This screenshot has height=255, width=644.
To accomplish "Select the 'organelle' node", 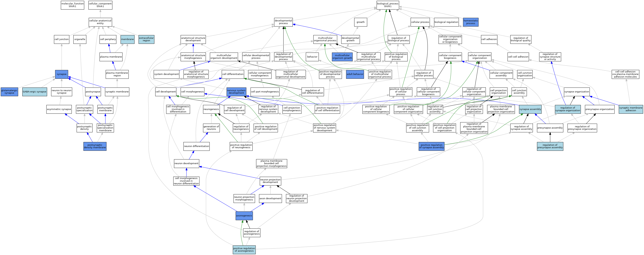I will pyautogui.click(x=80, y=39).
